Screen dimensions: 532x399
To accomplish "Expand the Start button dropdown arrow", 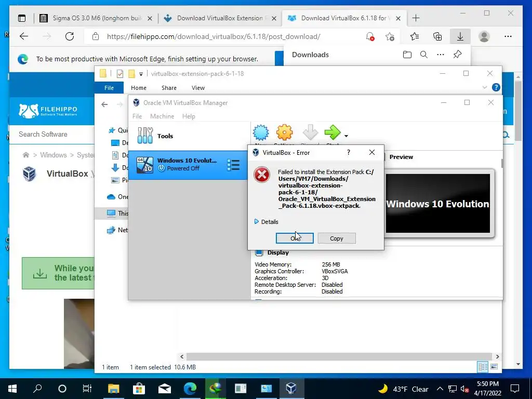I will (346, 136).
